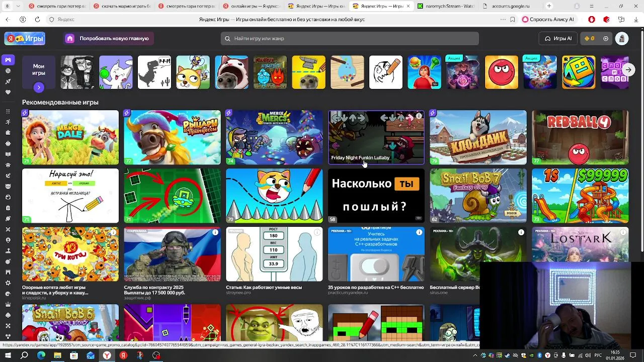644x362 pixels.
Task: Open Snail Bob 6 Winter Story card
Action: [70, 322]
